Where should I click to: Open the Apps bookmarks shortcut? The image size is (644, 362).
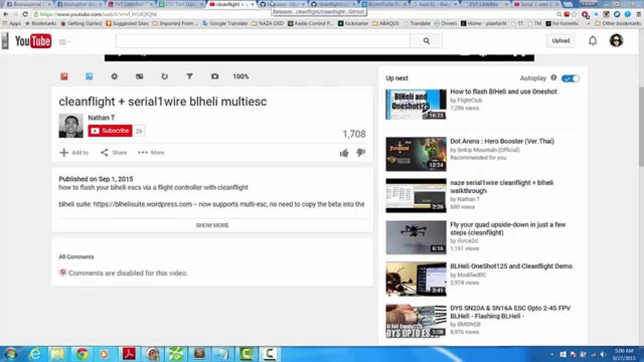(12, 24)
